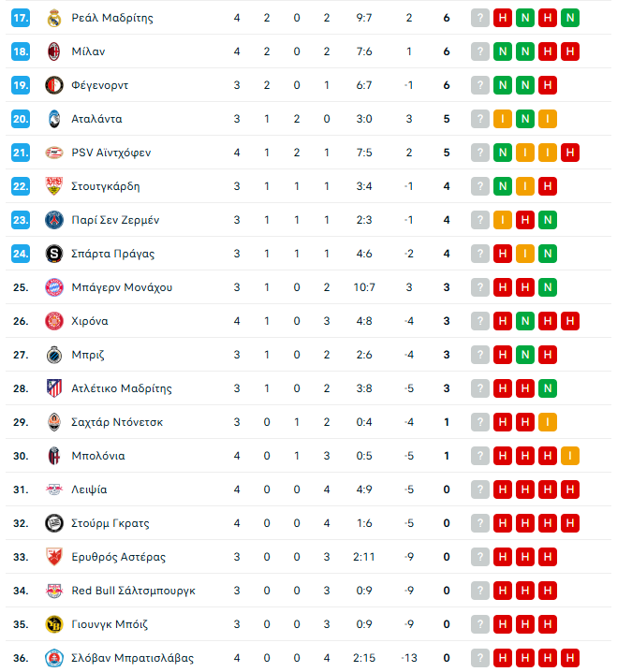Click the Sturm Graz team crest
The image size is (617, 672).
53,523
